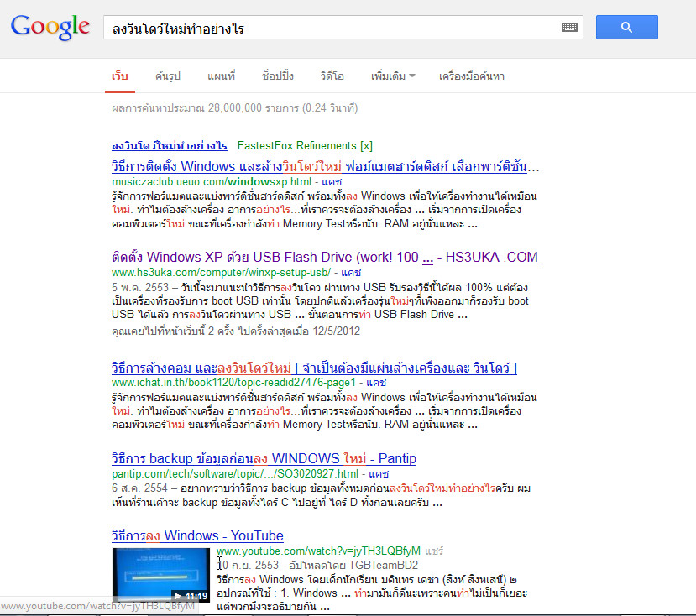Open the วิธีการลง Windows - YouTube result
The image size is (696, 616).
[197, 535]
